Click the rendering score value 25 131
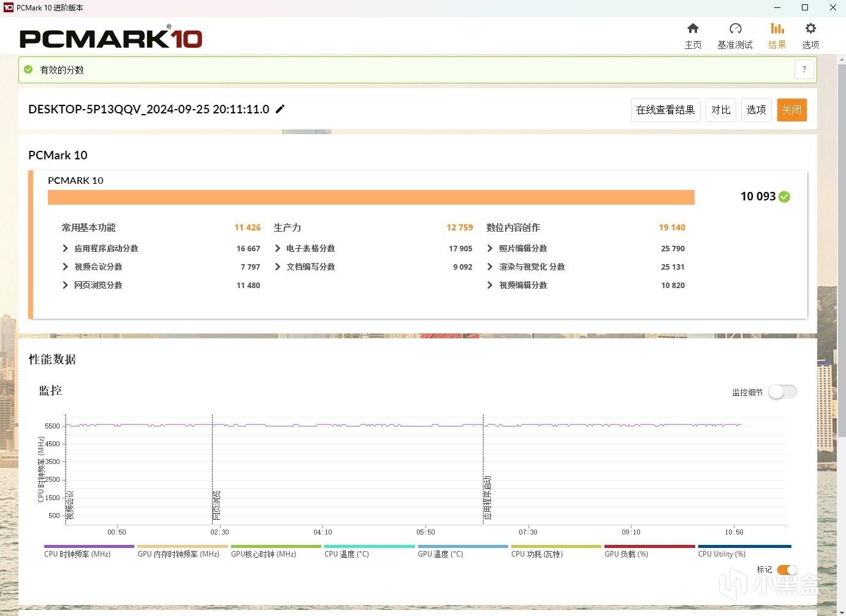The width and height of the screenshot is (846, 616). (673, 267)
